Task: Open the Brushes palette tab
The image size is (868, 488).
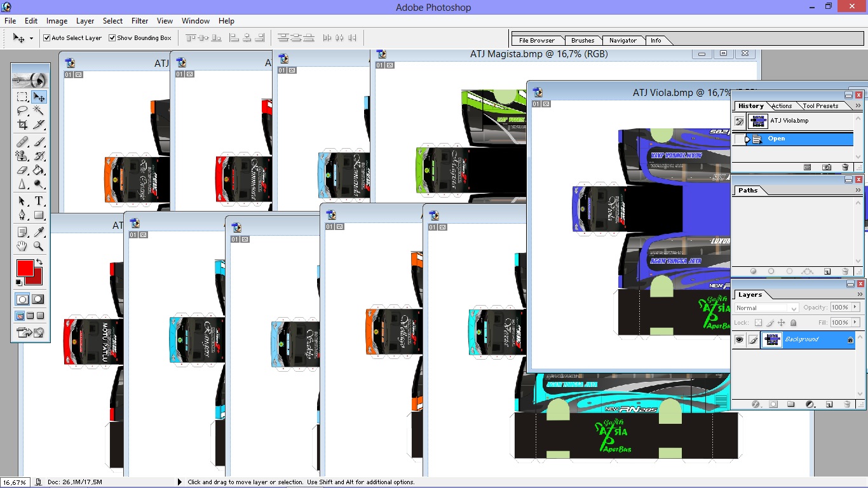Action: 583,40
